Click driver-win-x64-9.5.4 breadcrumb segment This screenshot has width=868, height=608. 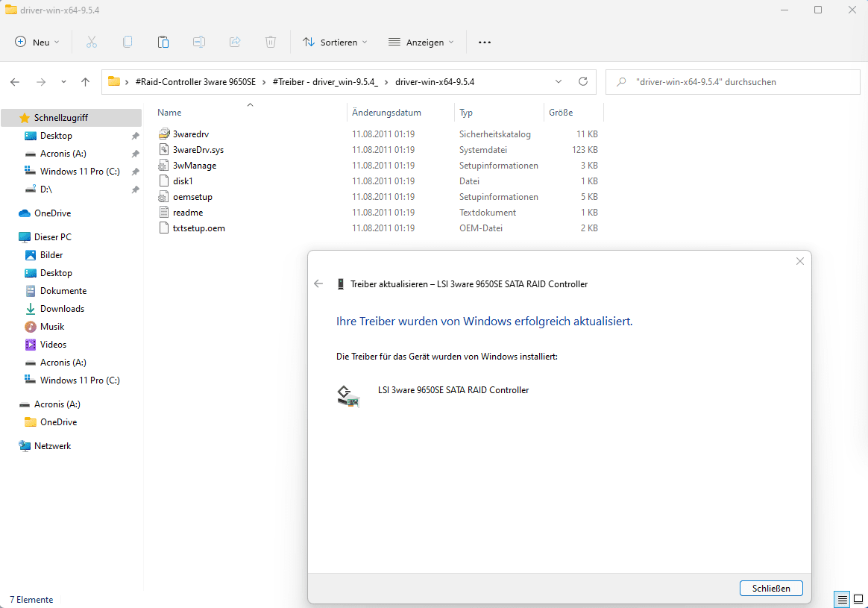pos(435,82)
